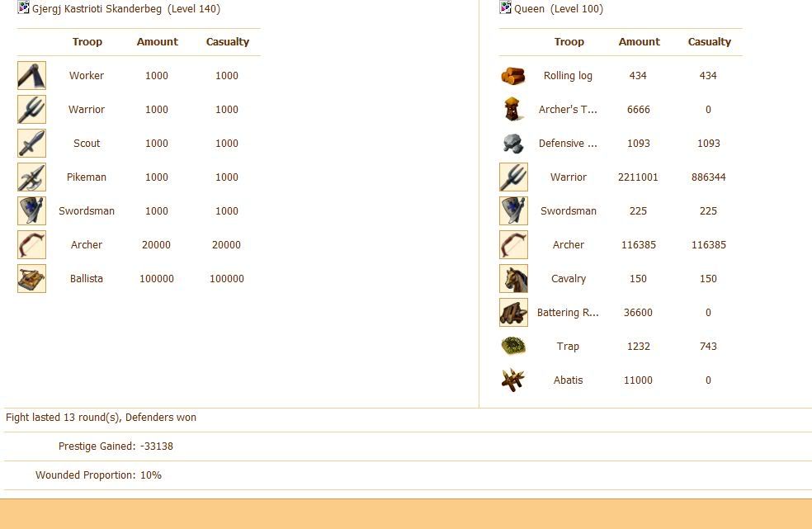Image resolution: width=812 pixels, height=529 pixels.
Task: Click the Worker troop icon
Action: (x=31, y=75)
